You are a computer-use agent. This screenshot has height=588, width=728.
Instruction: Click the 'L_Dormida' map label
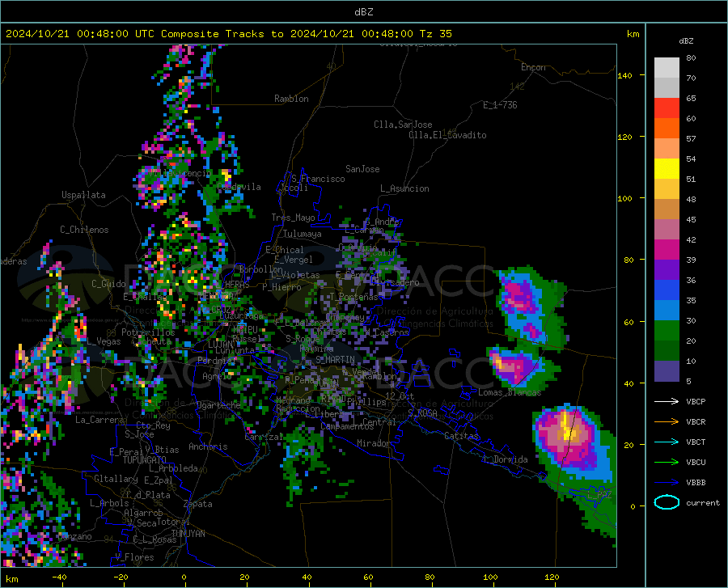(x=506, y=459)
